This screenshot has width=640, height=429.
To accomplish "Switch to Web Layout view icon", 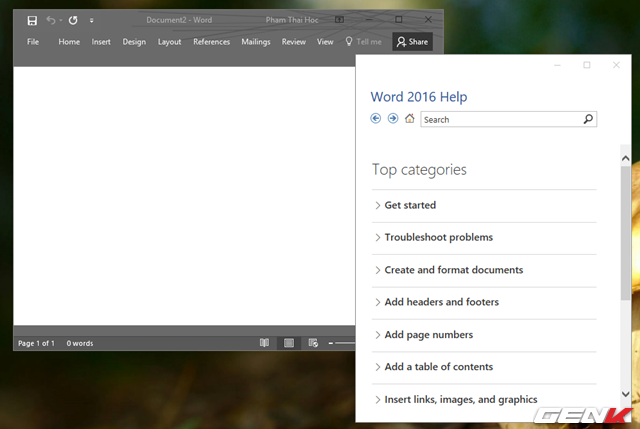I will click(x=313, y=343).
